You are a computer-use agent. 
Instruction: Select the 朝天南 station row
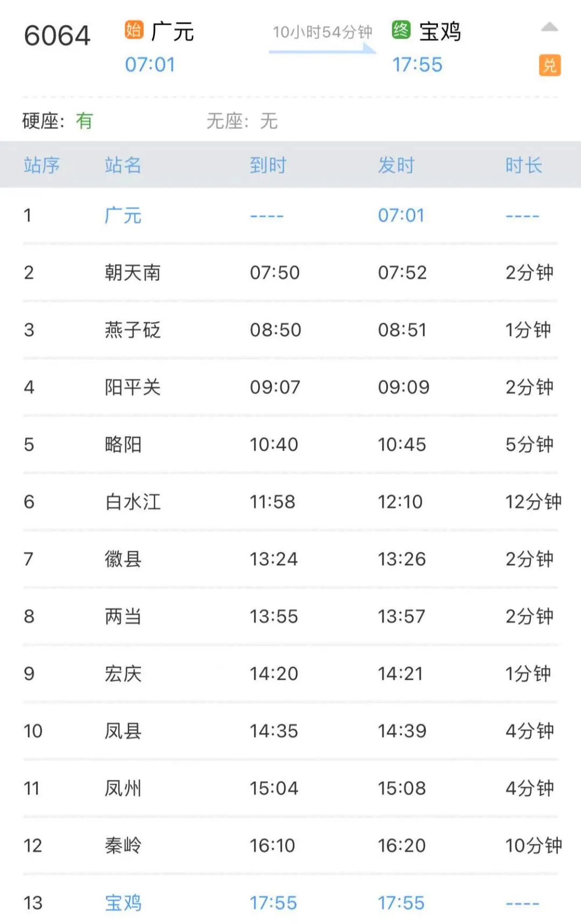pyautogui.click(x=132, y=273)
